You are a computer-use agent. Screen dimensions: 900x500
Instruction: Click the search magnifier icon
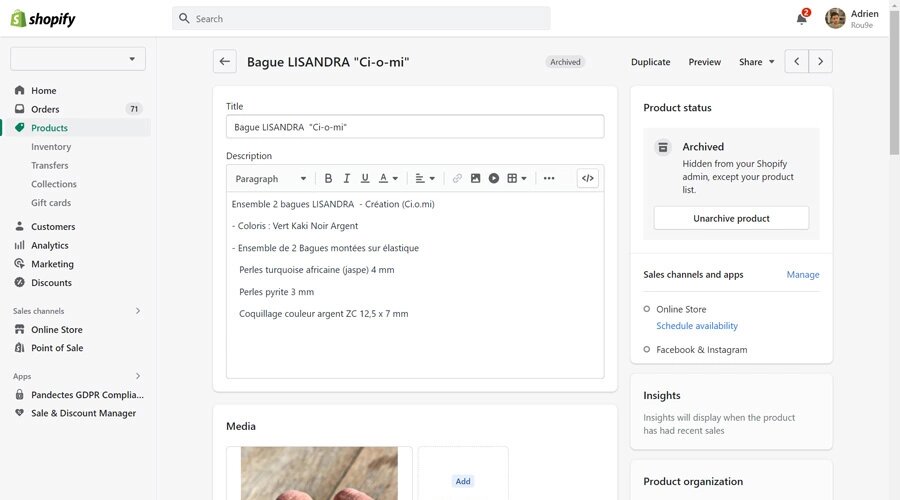(x=184, y=18)
